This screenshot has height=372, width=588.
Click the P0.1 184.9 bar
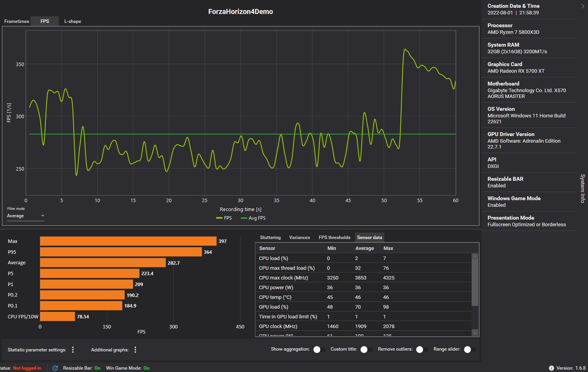point(81,306)
